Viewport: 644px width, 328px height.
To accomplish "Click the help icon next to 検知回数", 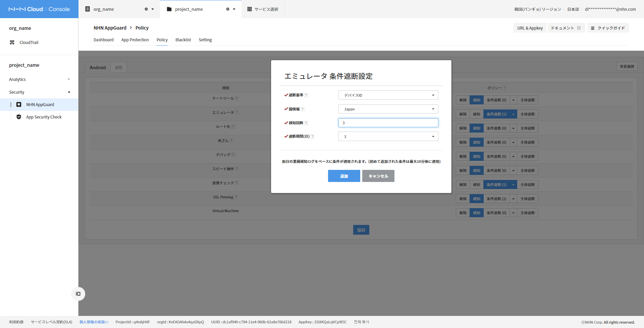I will click(306, 123).
